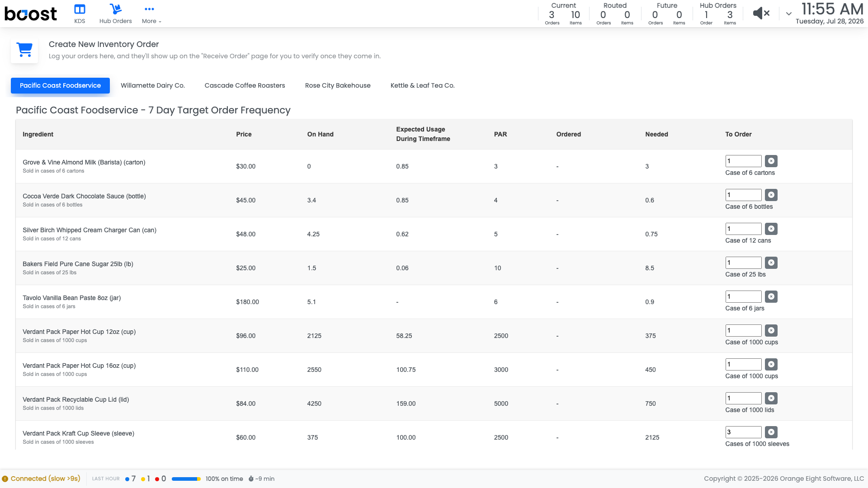Click the Hub Orders counter in header
The width and height of the screenshot is (868, 488).
pos(718,14)
